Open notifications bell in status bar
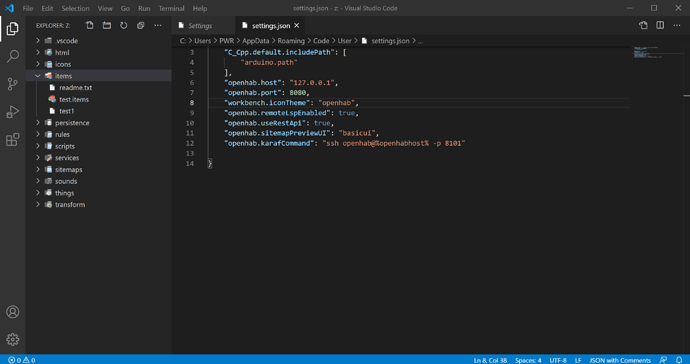690x364 pixels. [679, 360]
